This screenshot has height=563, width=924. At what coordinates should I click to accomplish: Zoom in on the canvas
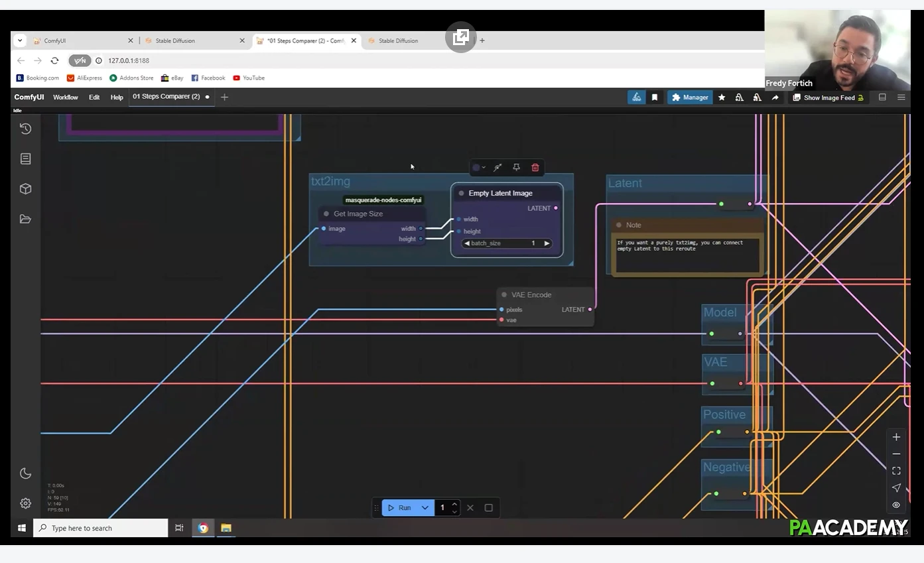tap(896, 437)
